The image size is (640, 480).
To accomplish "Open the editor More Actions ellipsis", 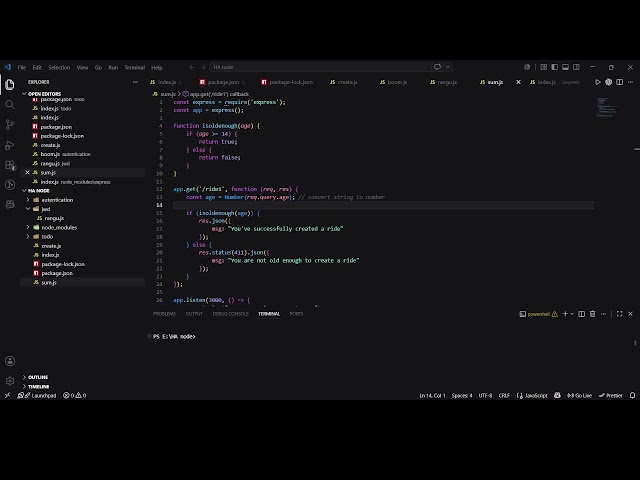I will point(631,82).
